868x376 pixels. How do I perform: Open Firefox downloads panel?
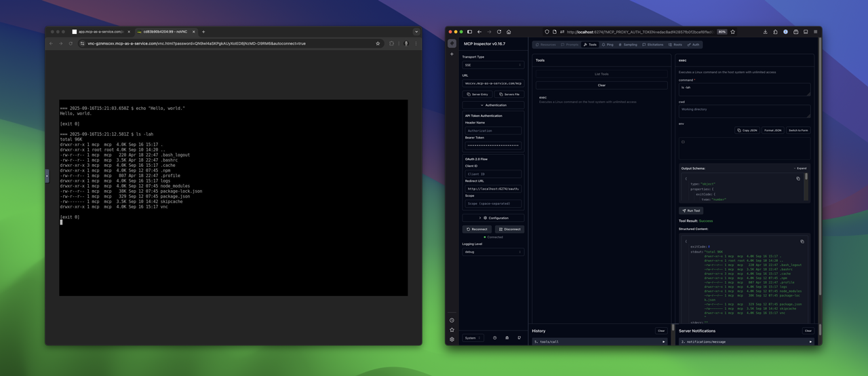point(765,32)
